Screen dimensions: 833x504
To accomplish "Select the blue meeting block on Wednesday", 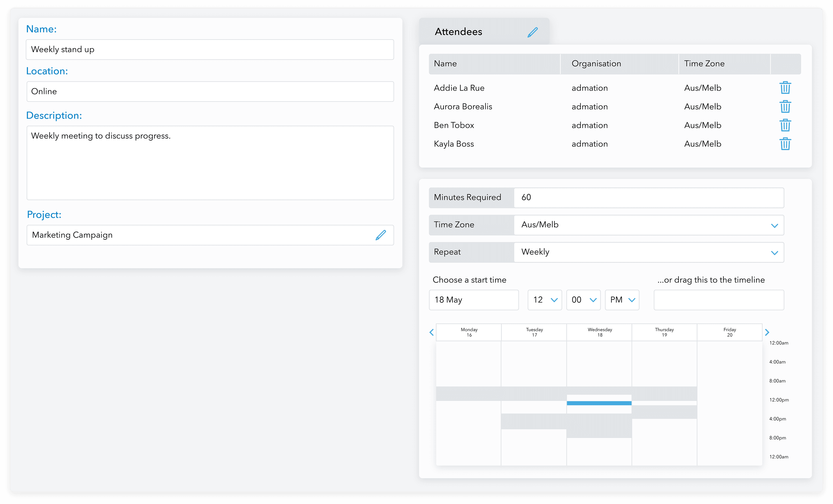I will [x=599, y=403].
